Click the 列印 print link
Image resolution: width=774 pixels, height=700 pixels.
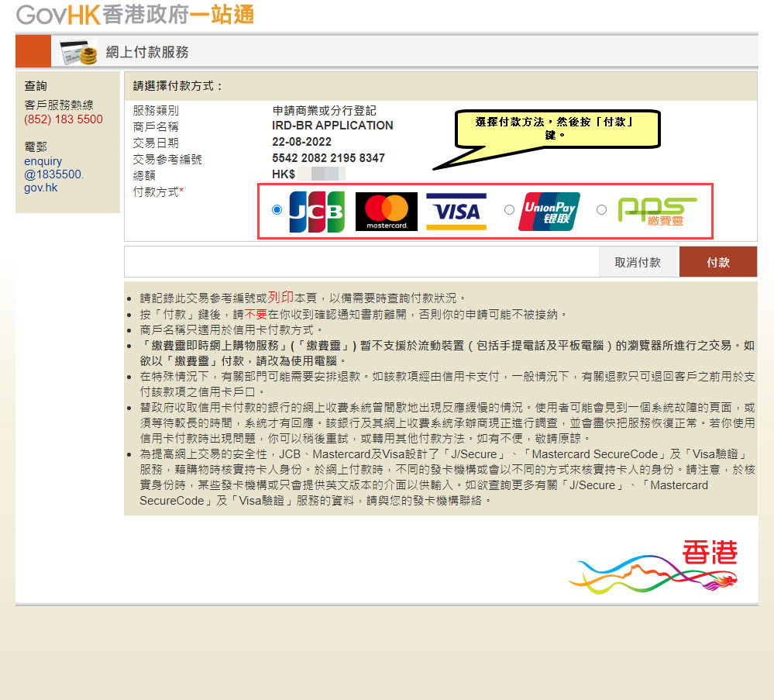[280, 298]
